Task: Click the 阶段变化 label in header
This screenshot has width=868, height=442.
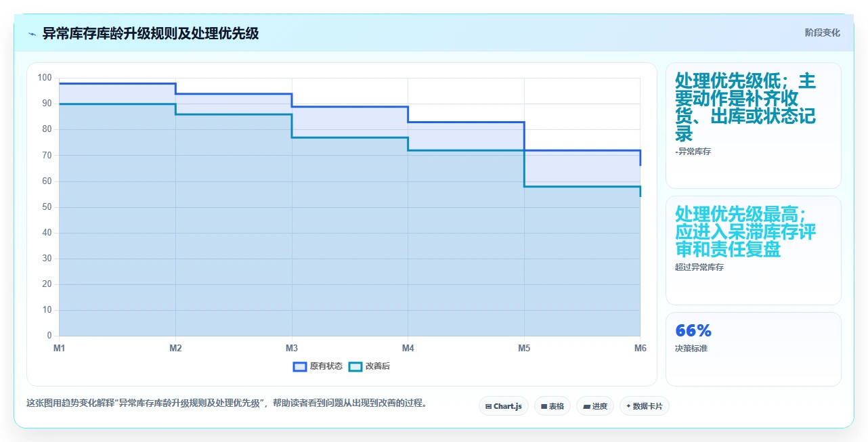Action: (822, 32)
